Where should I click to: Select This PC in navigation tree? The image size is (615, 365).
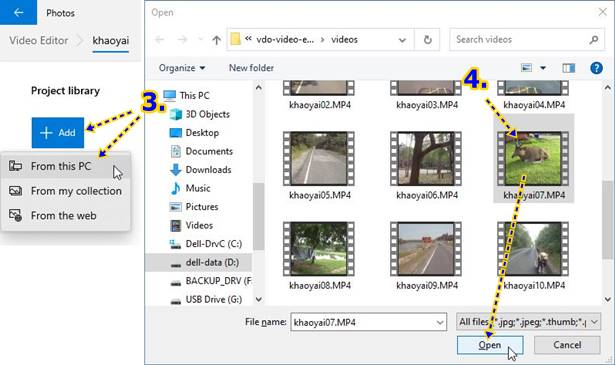[195, 95]
